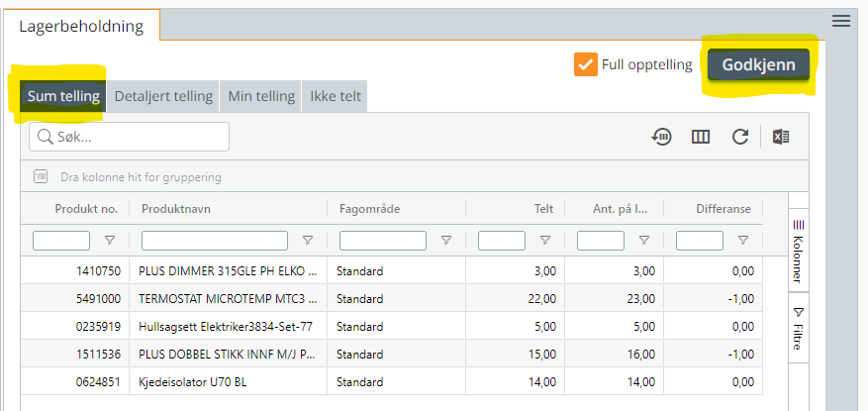
Task: Click Telt value 14,00 in Kjedeisolator row
Action: click(x=542, y=382)
